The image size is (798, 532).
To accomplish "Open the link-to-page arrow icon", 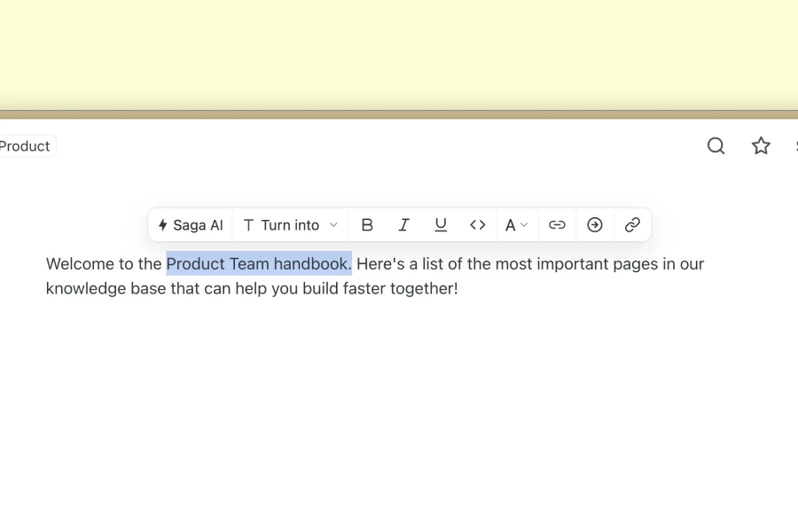I will tap(594, 224).
